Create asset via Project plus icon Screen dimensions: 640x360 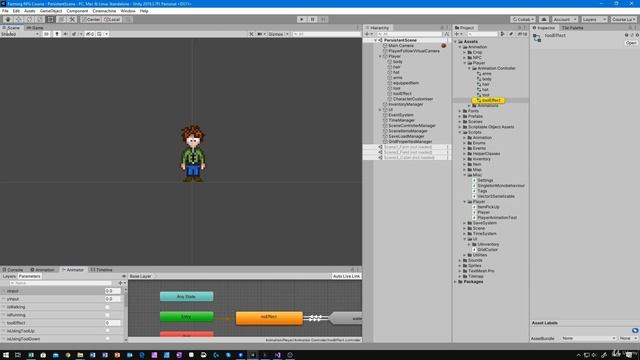[457, 34]
